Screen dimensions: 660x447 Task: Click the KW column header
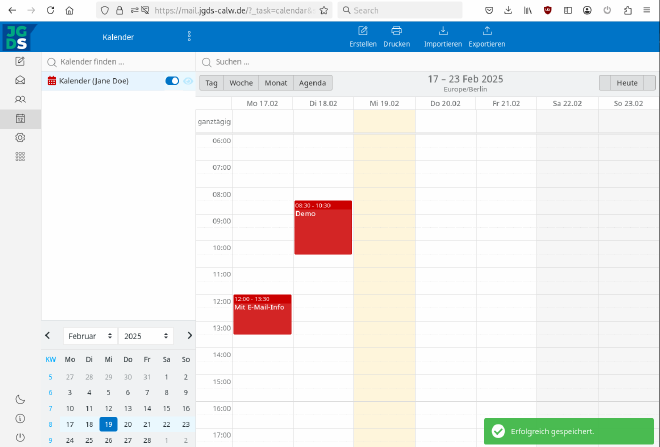[51, 359]
